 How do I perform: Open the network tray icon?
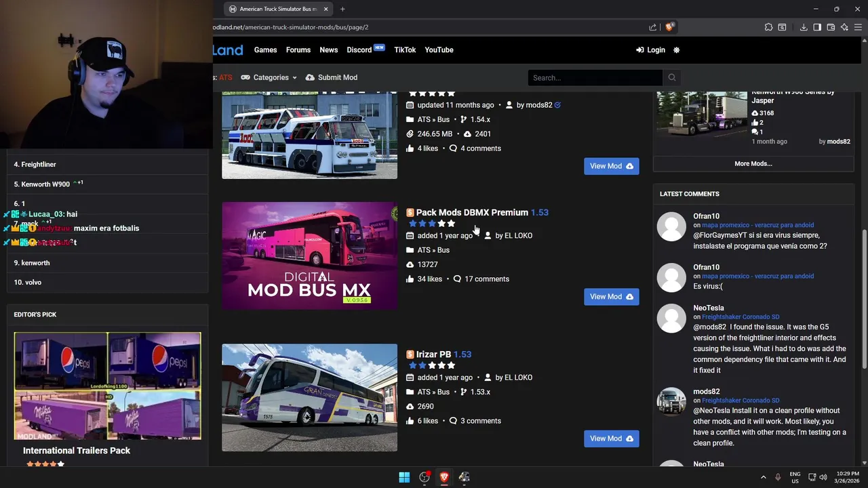point(812,477)
